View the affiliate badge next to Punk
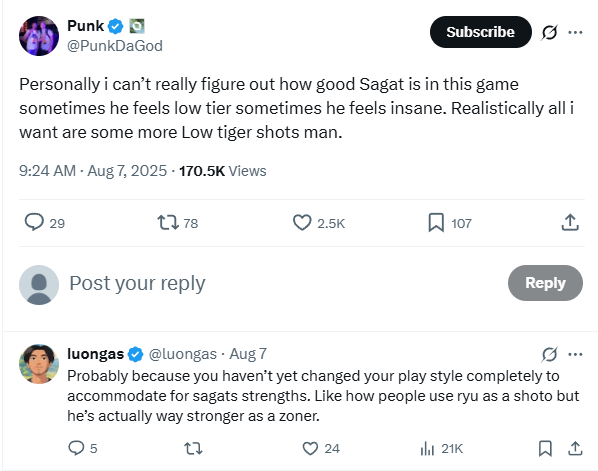Image resolution: width=598 pixels, height=471 pixels. tap(137, 26)
